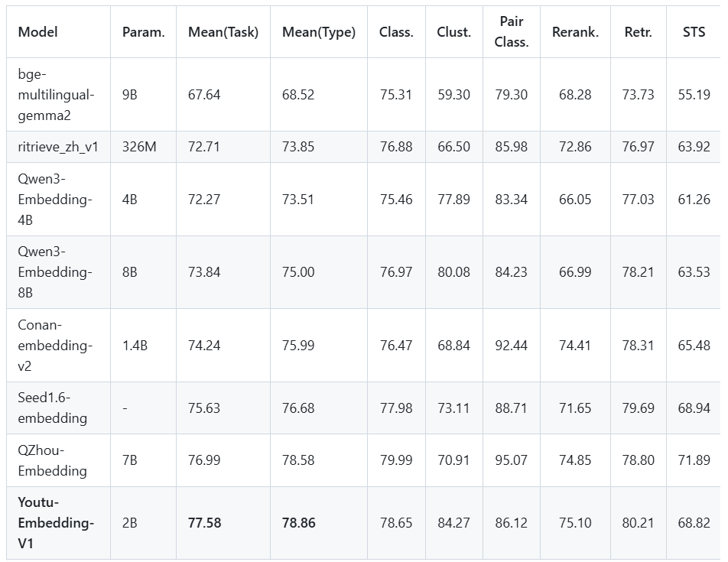
Task: Click the Seed1.6-embedding model name
Action: [x=53, y=408]
